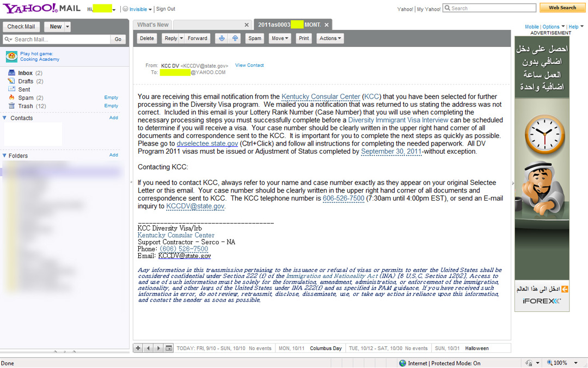Click the plus icon in calendar bar
Viewport: 588px width, 368px height.
pyautogui.click(x=138, y=348)
